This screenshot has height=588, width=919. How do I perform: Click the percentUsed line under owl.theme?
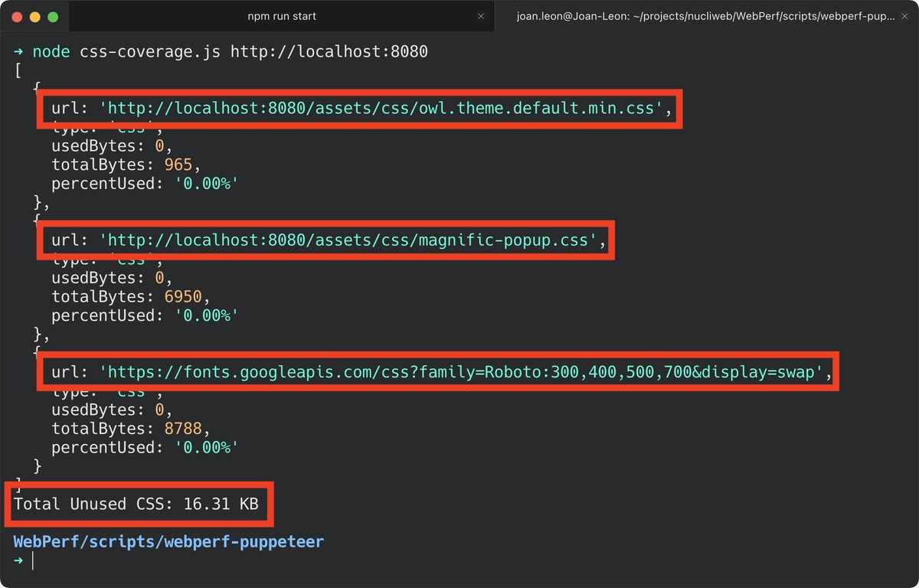pos(145,184)
